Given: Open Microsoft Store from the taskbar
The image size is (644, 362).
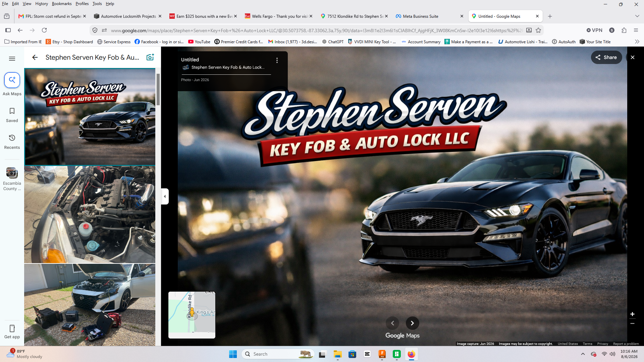Looking at the screenshot, I should pyautogui.click(x=352, y=354).
